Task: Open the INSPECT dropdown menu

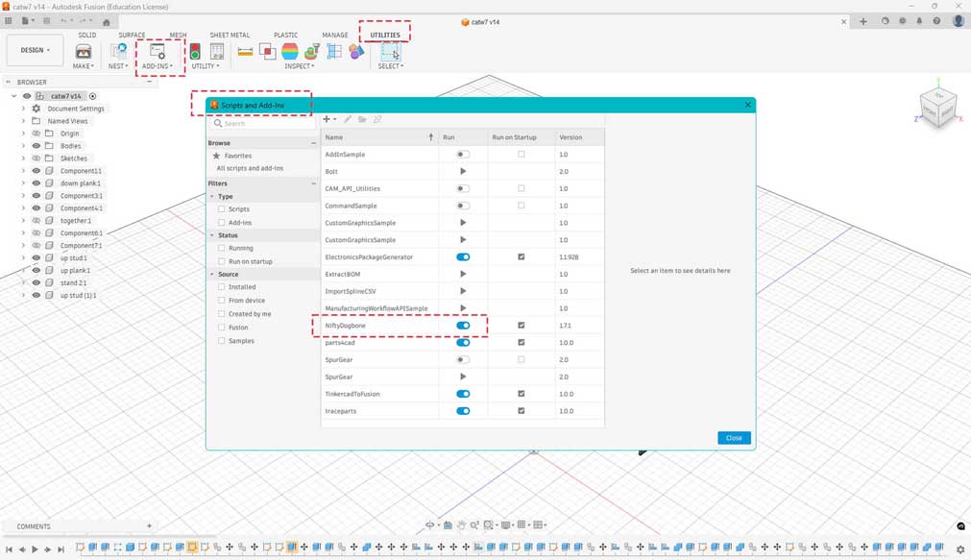Action: (299, 66)
